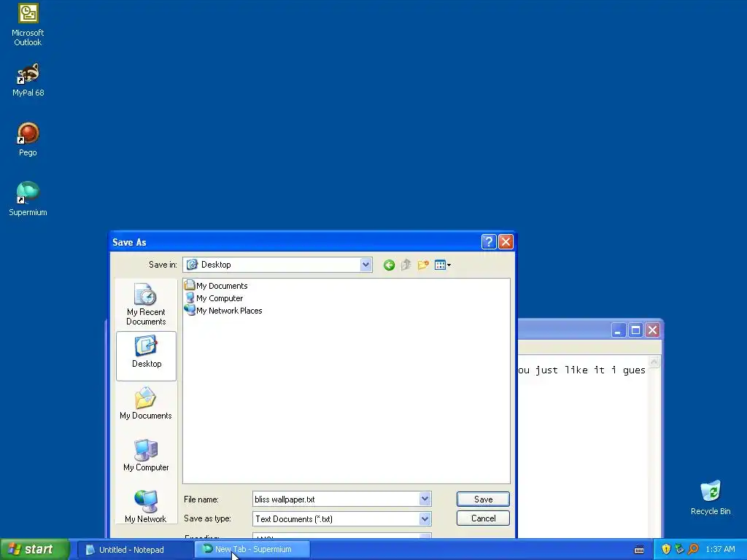Image resolution: width=747 pixels, height=560 pixels.
Task: Minimize the Notepad window behind dialog
Action: coord(618,330)
